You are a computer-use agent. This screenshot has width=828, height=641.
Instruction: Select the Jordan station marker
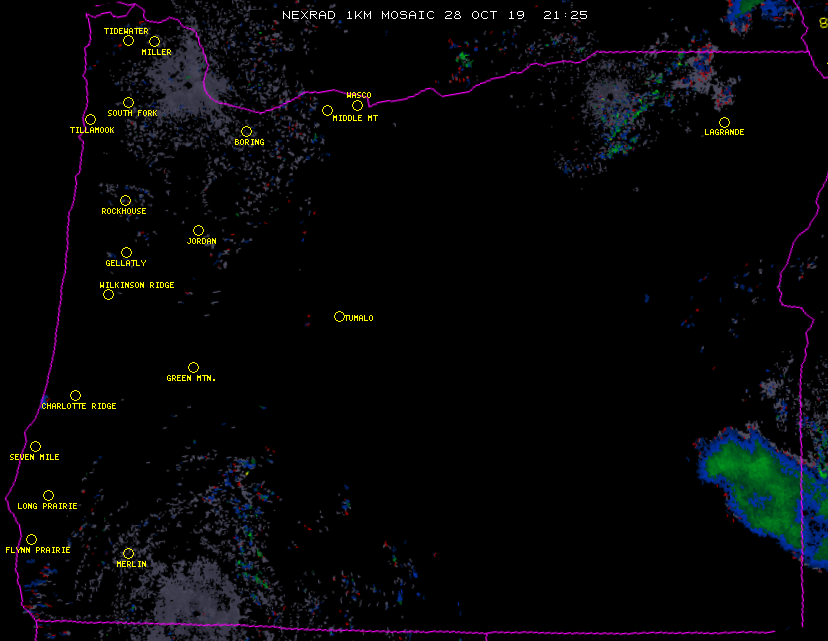pyautogui.click(x=198, y=231)
